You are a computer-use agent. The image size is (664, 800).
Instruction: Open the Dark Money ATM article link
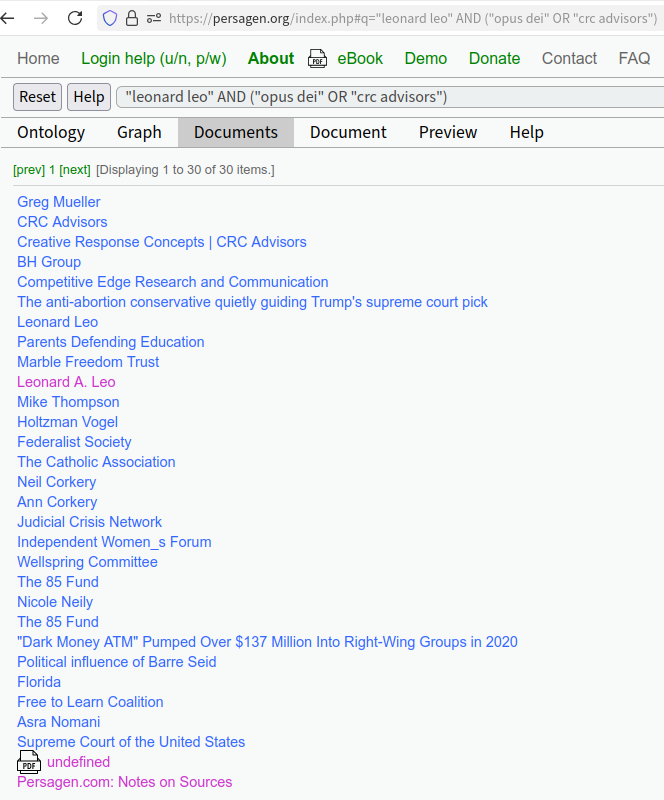coord(267,642)
